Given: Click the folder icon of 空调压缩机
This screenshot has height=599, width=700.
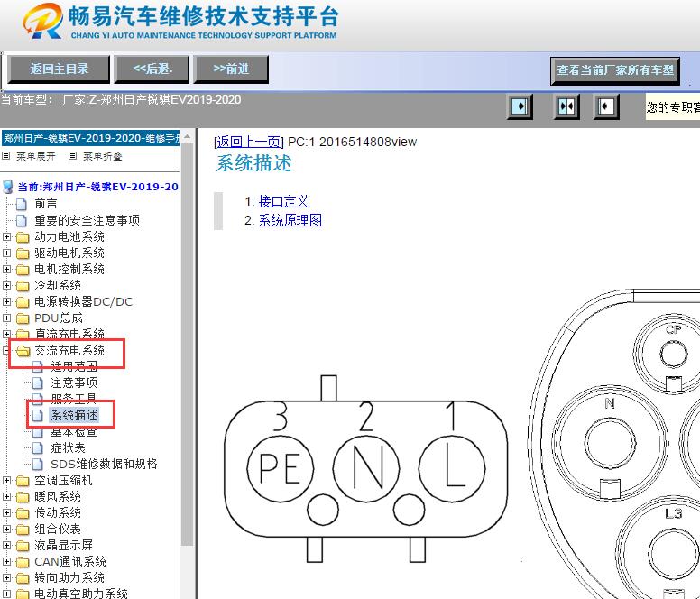Looking at the screenshot, I should [x=23, y=481].
